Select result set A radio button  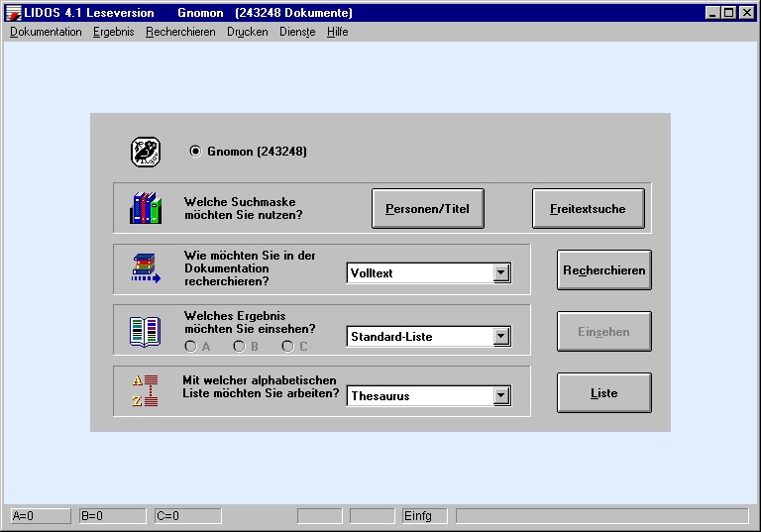pos(190,346)
